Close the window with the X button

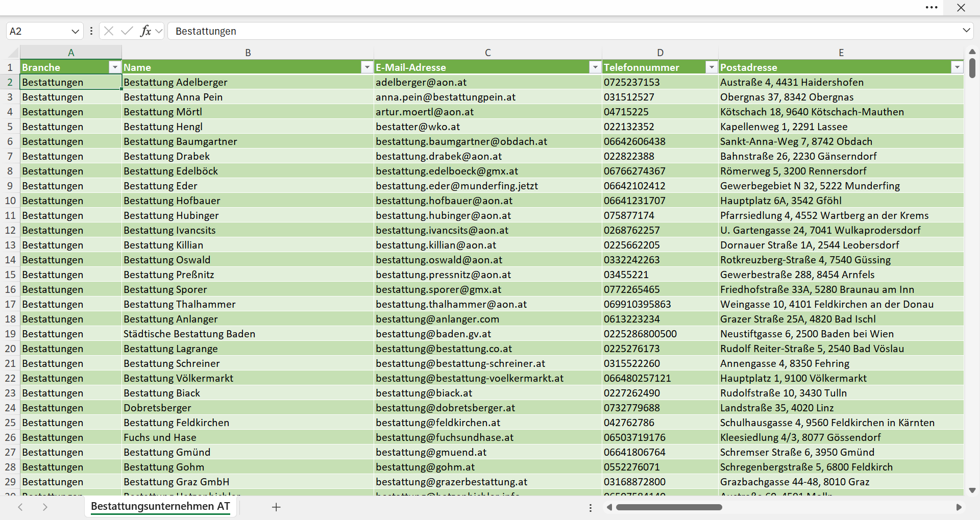(961, 8)
